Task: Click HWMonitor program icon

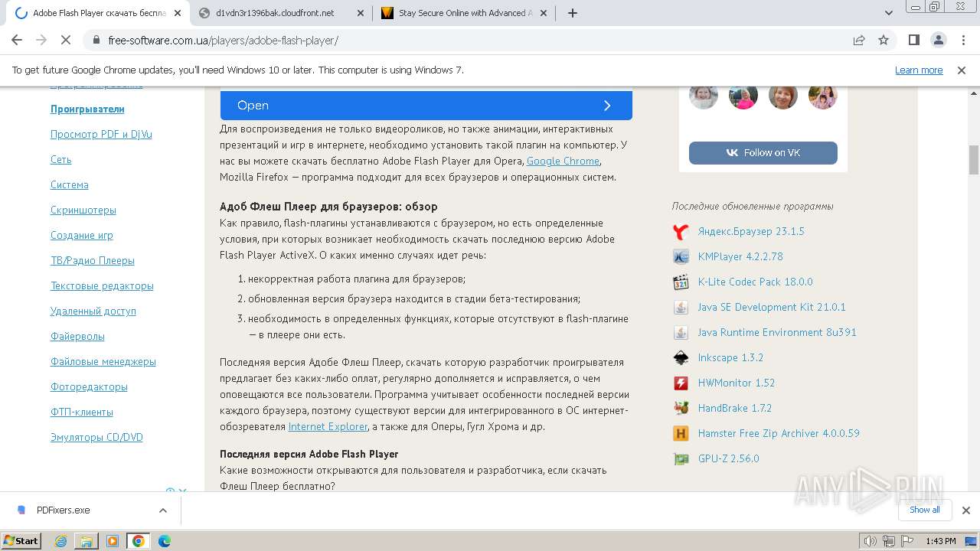Action: tap(681, 383)
